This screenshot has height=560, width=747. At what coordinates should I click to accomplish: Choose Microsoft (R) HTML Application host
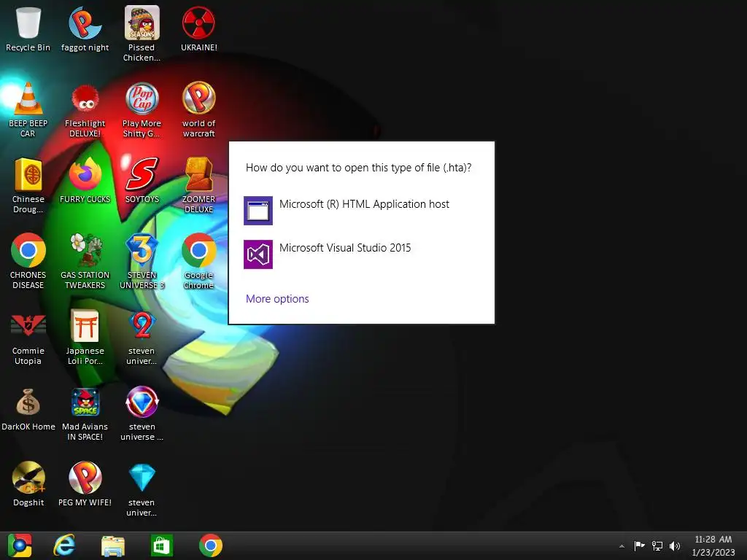click(x=361, y=211)
